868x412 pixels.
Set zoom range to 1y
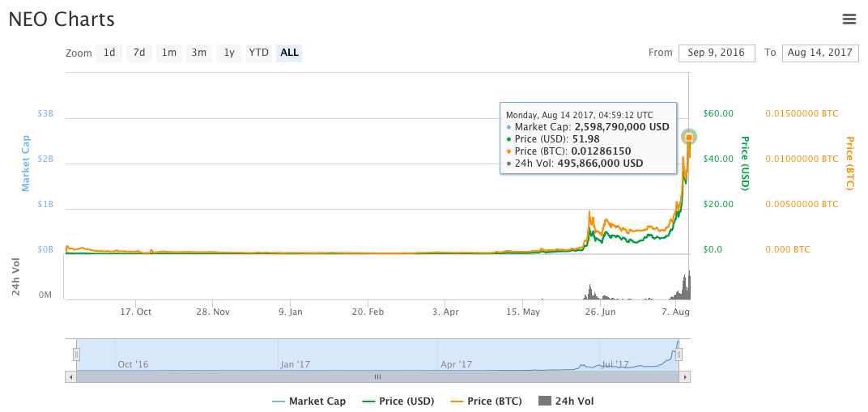tap(228, 53)
